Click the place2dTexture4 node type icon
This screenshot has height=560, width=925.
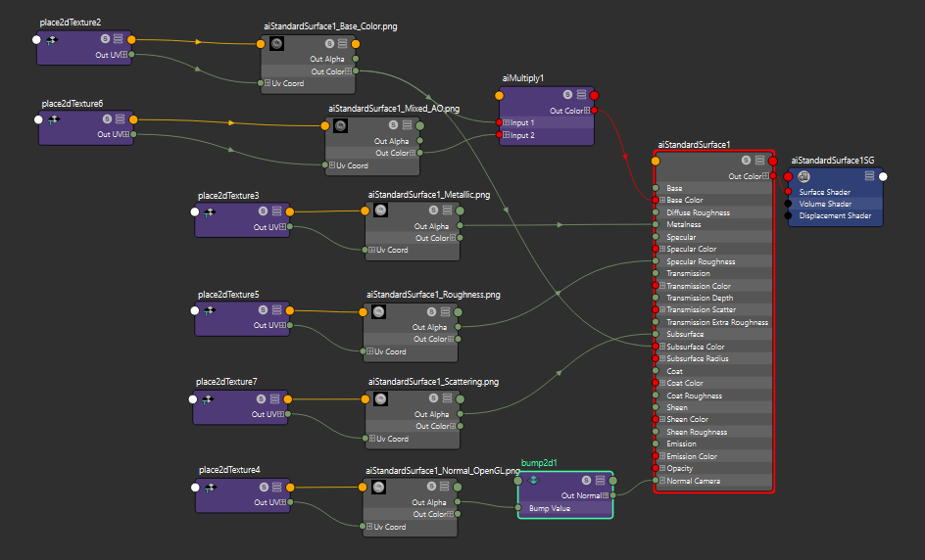click(210, 488)
